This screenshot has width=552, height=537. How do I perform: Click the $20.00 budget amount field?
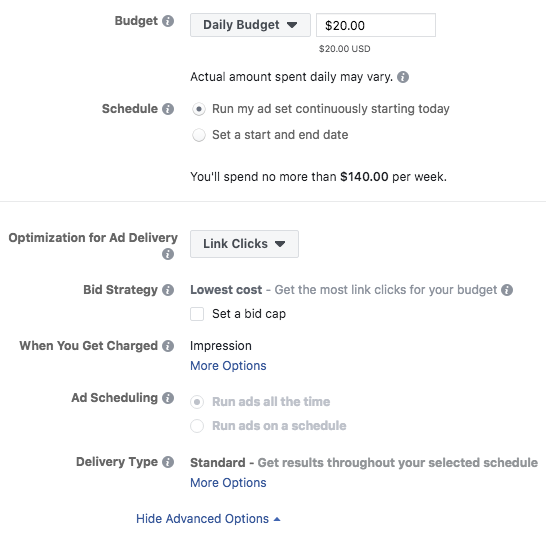tap(376, 25)
